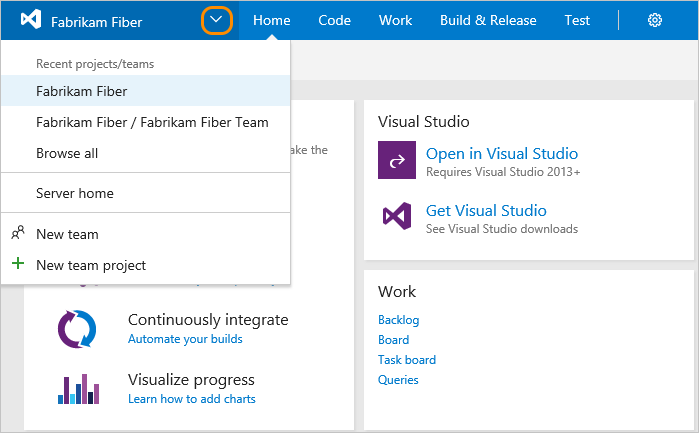Open the Task board link
This screenshot has height=433, width=699.
coord(407,360)
